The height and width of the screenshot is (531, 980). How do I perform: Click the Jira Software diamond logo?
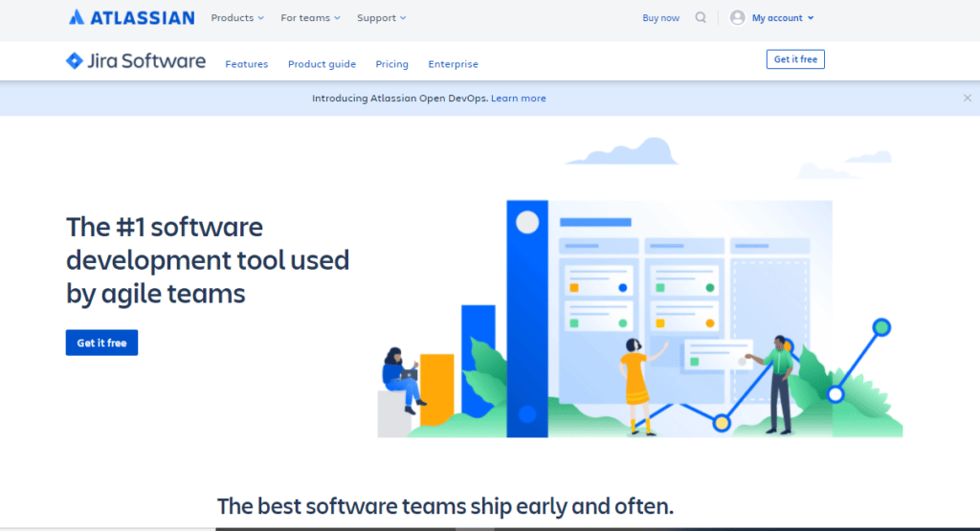(x=75, y=60)
